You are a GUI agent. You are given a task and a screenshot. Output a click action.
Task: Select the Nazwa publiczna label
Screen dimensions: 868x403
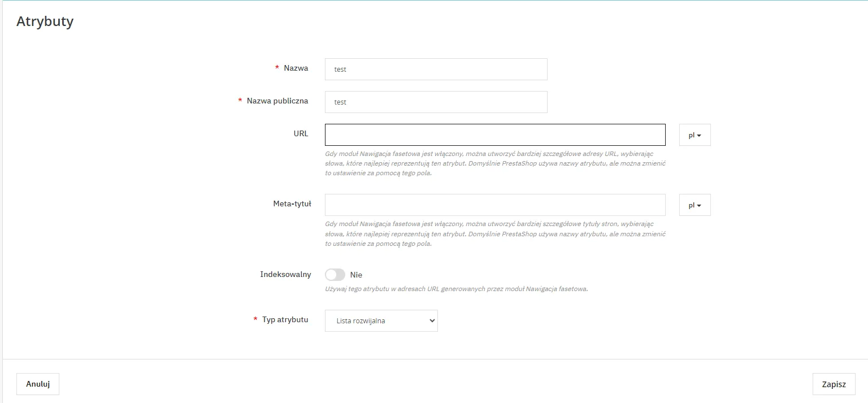[x=277, y=101]
